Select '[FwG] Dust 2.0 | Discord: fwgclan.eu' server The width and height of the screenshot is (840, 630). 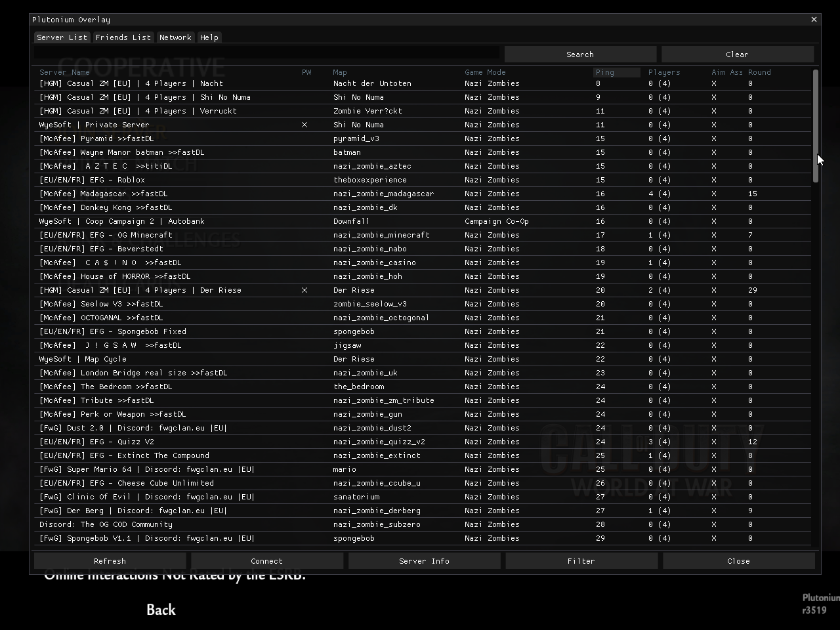click(423, 428)
